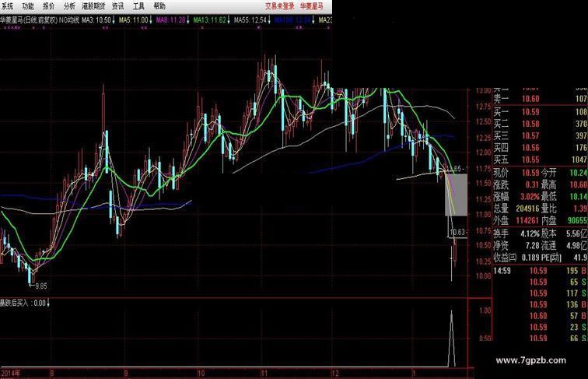This screenshot has width=588, height=379.
Task: Select the MA55: 12.54 legend value
Action: click(250, 20)
